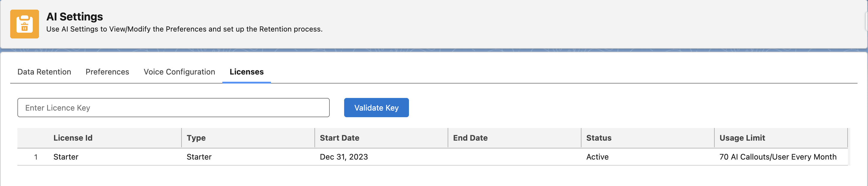
Task: Click the License Id column header
Action: tap(73, 138)
